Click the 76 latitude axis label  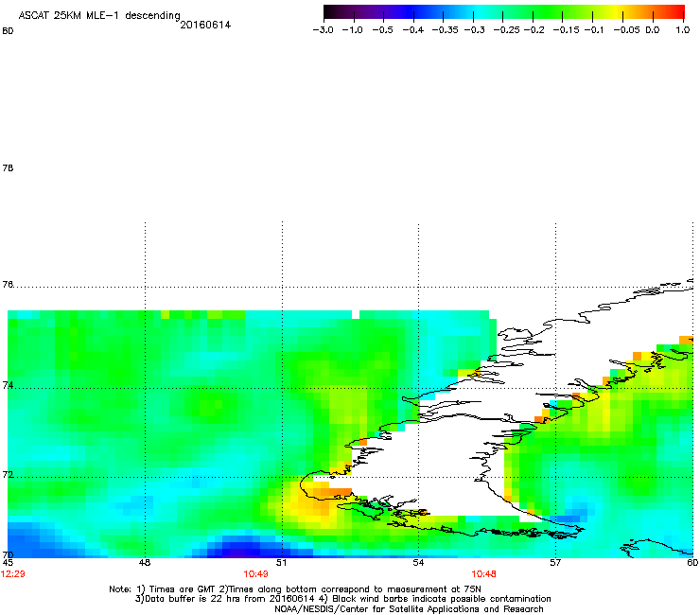coord(8,284)
